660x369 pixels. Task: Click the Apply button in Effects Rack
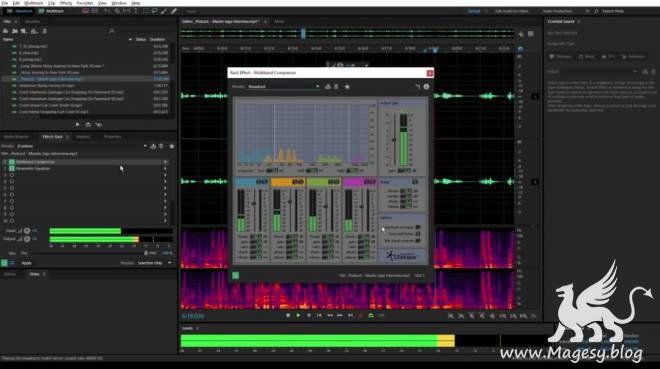[26, 263]
